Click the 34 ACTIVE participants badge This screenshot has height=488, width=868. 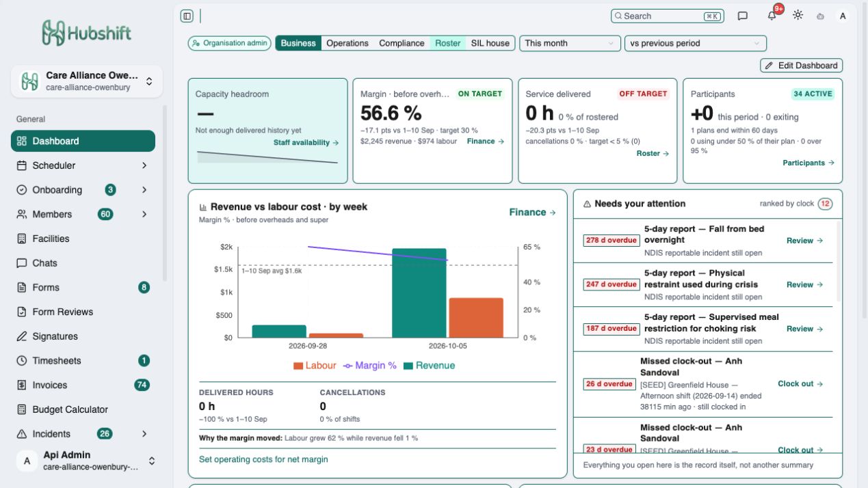tap(813, 94)
